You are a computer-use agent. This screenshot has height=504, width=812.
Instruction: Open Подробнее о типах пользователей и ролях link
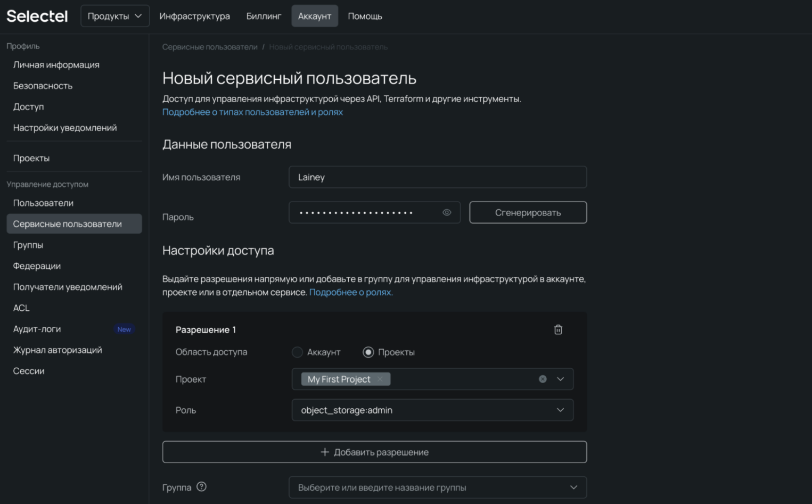[x=252, y=112]
